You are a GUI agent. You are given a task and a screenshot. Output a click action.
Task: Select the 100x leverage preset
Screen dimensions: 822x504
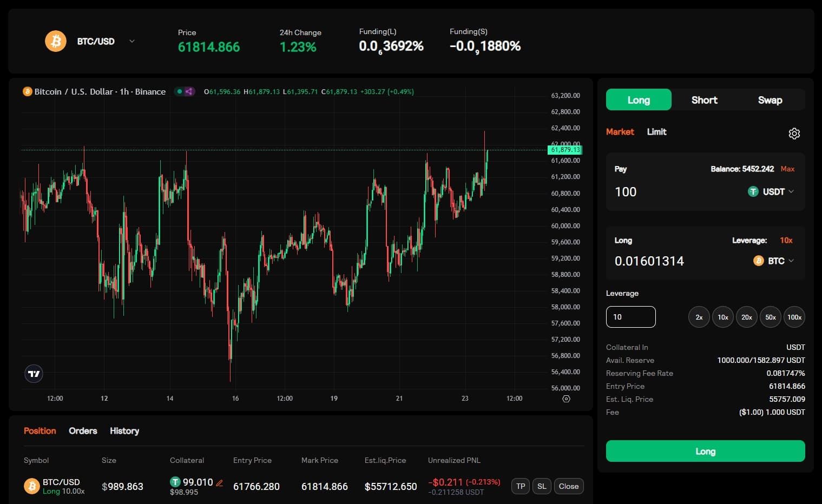coord(794,317)
